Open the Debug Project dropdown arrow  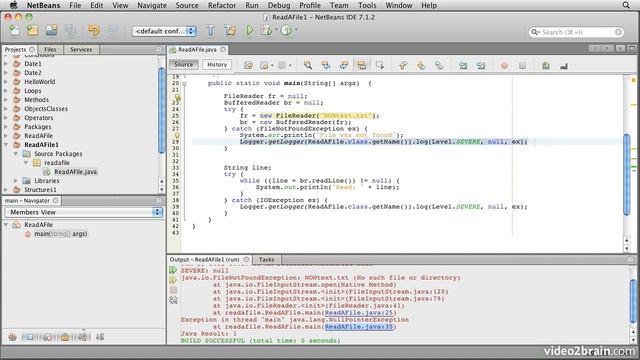click(276, 29)
